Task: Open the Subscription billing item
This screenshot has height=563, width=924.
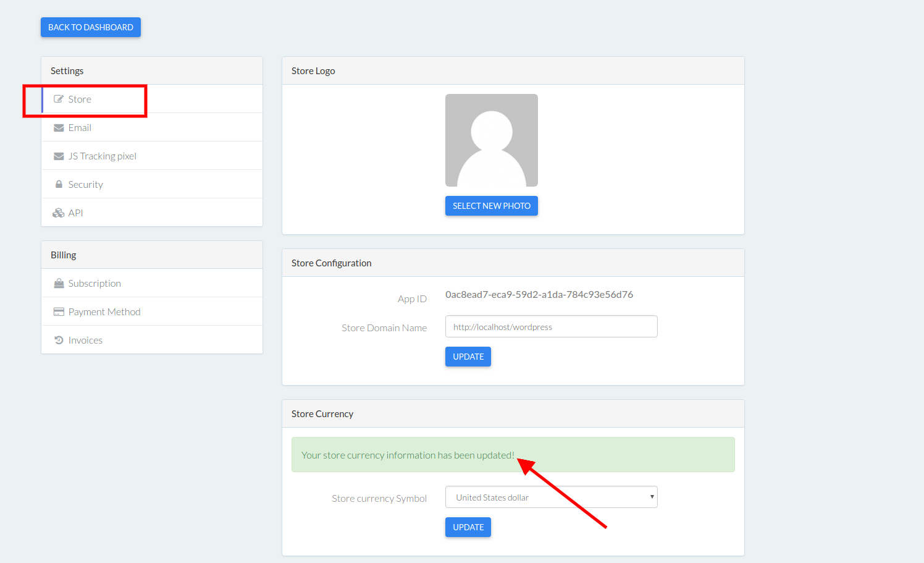Action: coord(152,283)
